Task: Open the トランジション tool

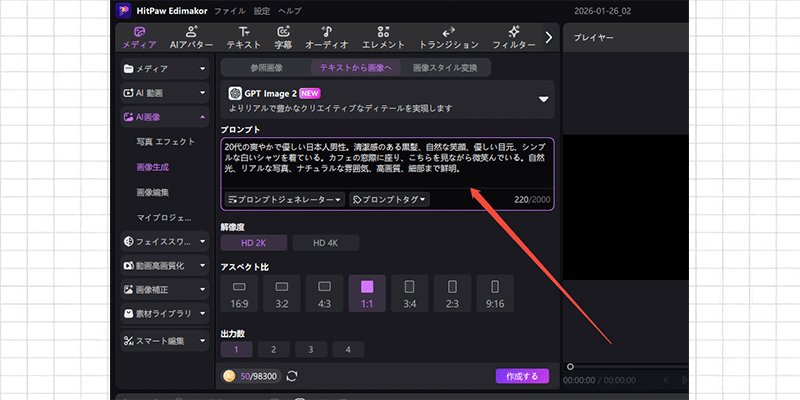Action: [x=448, y=38]
